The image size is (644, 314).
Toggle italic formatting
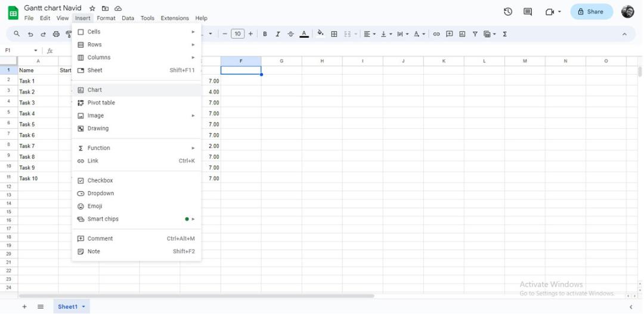278,34
